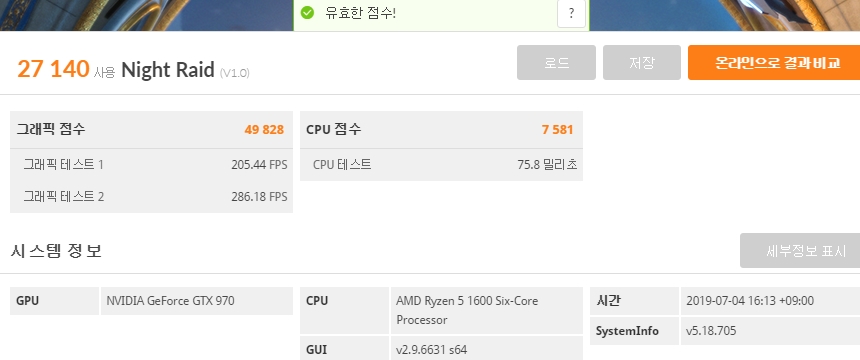Click the SystemInfo field label
Screen dimensions: 860x360
click(x=627, y=331)
